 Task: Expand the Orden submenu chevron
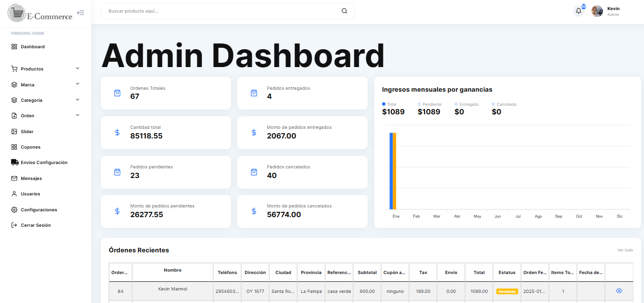(78, 115)
